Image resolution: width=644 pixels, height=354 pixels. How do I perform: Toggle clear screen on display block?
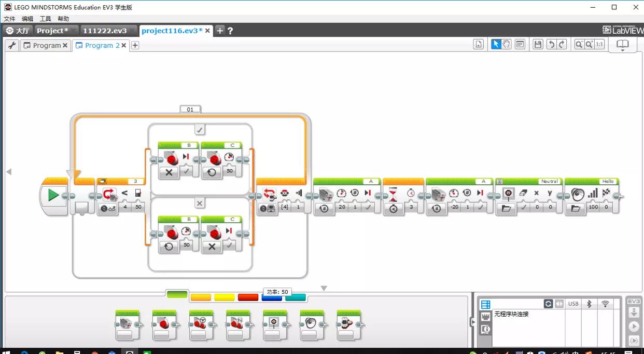(x=523, y=207)
